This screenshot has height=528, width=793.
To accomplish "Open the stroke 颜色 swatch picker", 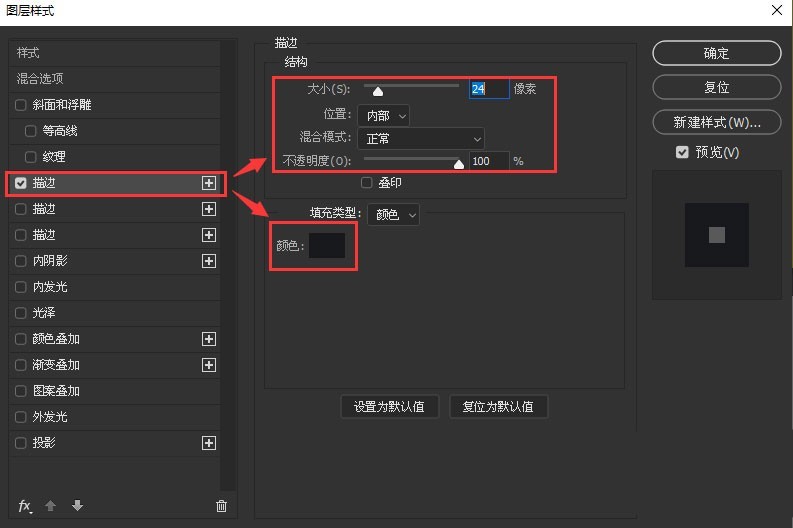I will [x=327, y=246].
